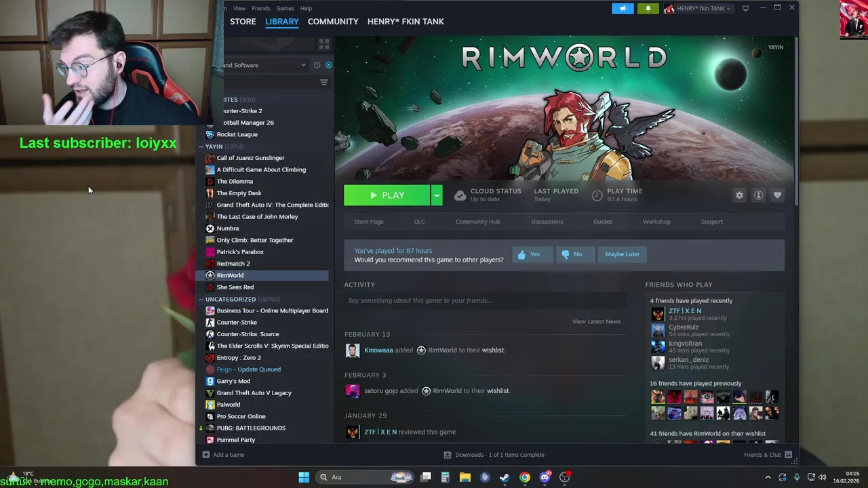868x488 pixels.
Task: Focus the activity comment input field
Action: click(x=485, y=300)
